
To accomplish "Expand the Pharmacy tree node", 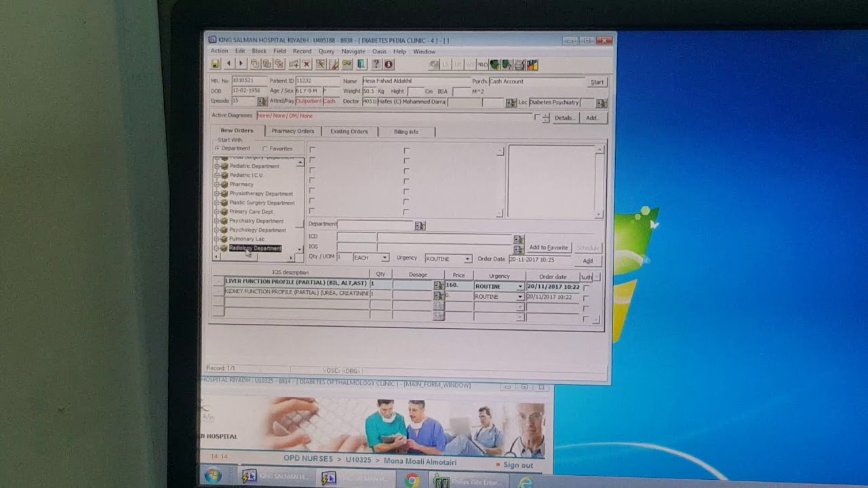I will [x=218, y=184].
